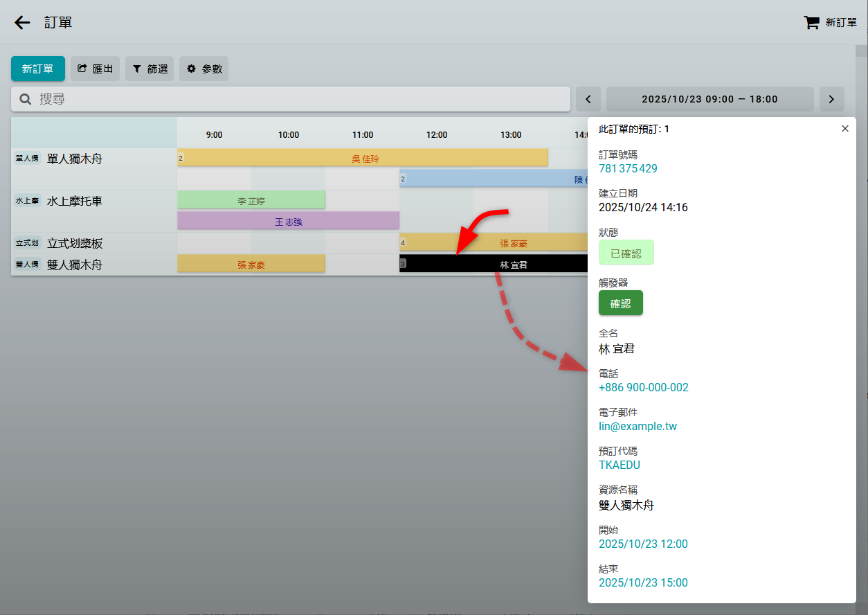The height and width of the screenshot is (615, 868).
Task: Click the 搜尋 search field
Action: tap(291, 99)
